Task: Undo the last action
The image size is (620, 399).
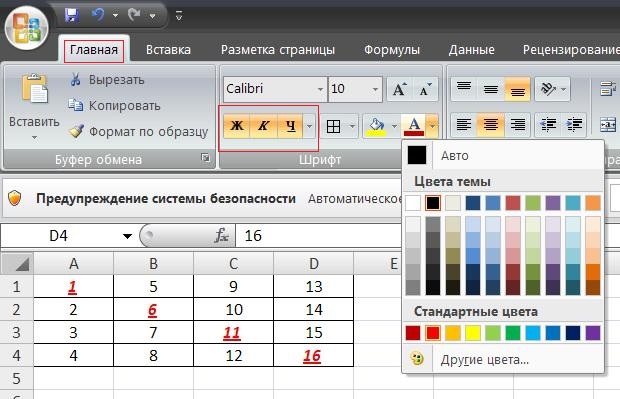Action: coord(98,15)
